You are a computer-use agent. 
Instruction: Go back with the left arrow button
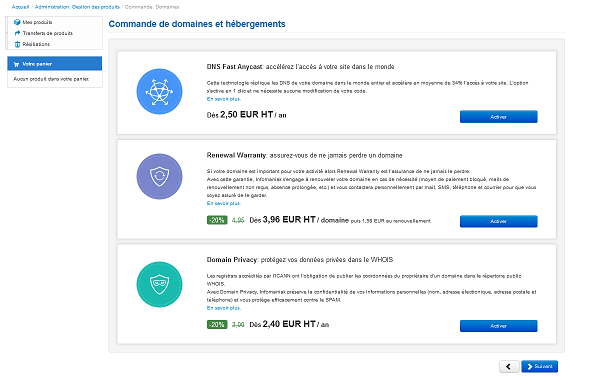[509, 366]
